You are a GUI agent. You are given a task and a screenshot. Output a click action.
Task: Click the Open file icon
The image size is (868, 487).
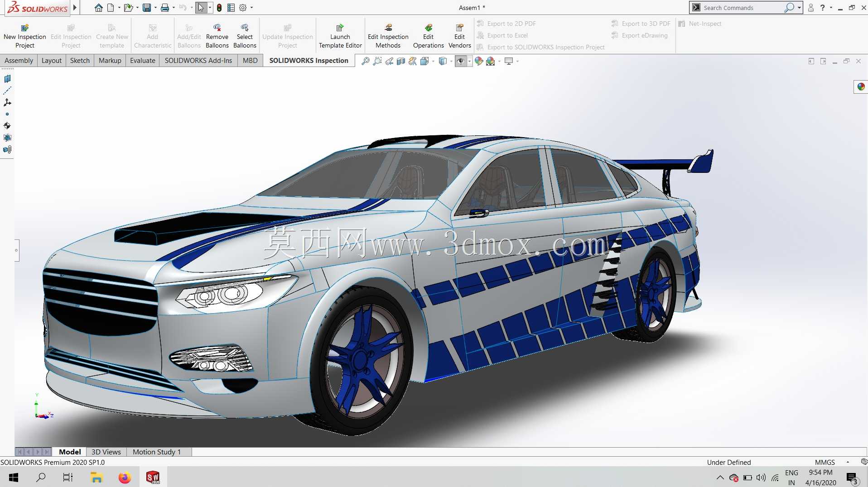tap(129, 8)
